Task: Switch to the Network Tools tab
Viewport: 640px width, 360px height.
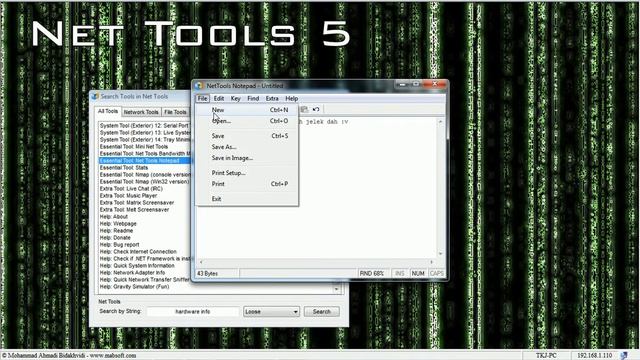Action: click(141, 112)
